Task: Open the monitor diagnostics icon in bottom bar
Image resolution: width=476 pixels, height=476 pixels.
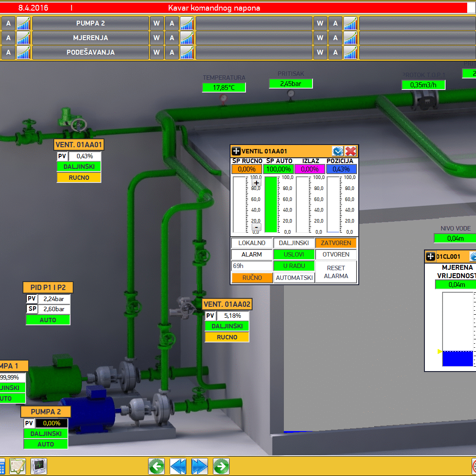Action: 39,466
